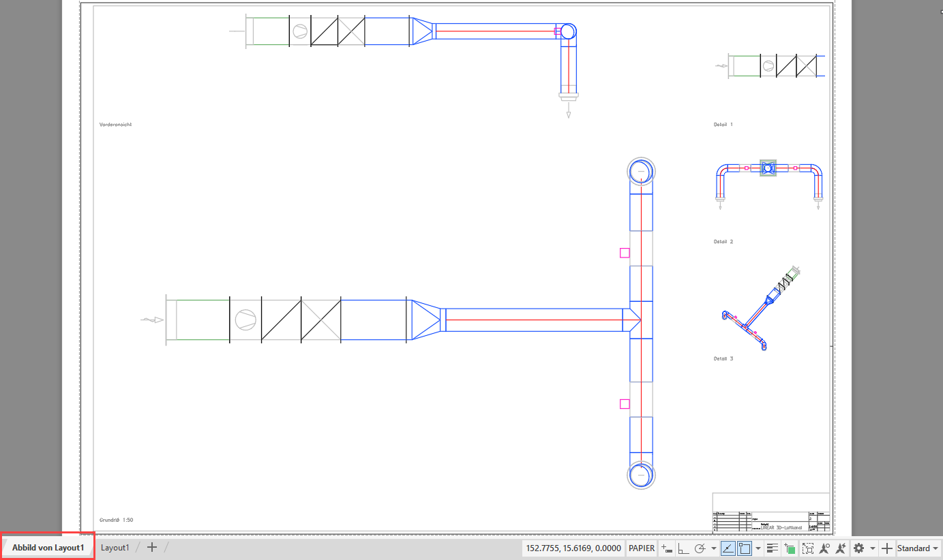Viewport: 943px width, 560px height.
Task: Click the coordinates readout 152.7755, 15.6169
Action: coord(573,548)
